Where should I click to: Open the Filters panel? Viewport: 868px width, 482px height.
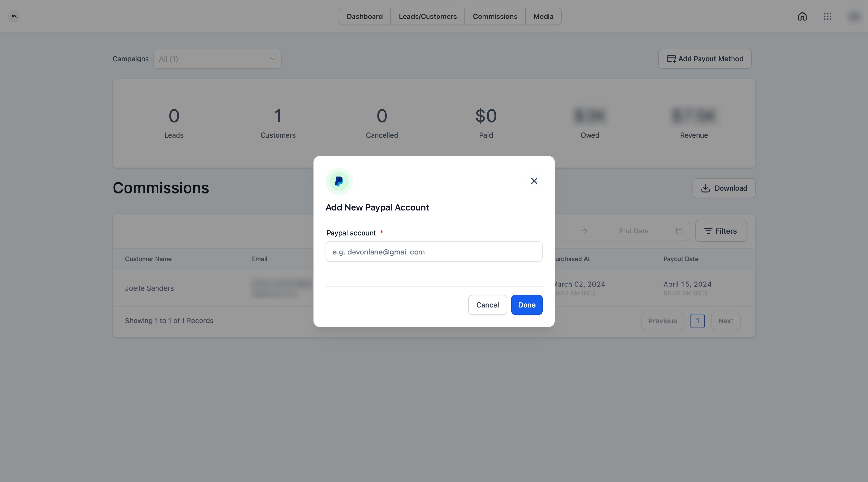tap(721, 231)
